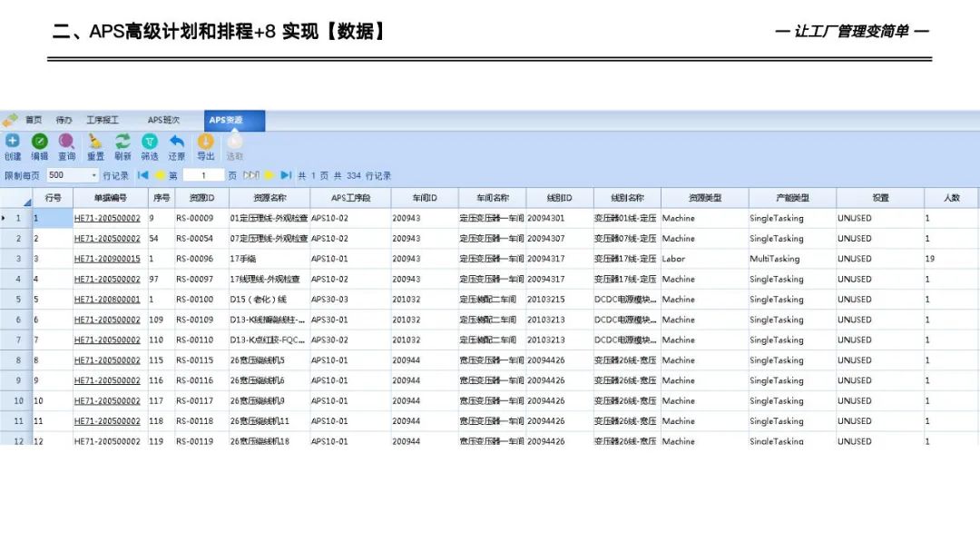Select the 编辑 (Edit) icon
Viewport: 980px width, 552px height.
pos(40,141)
